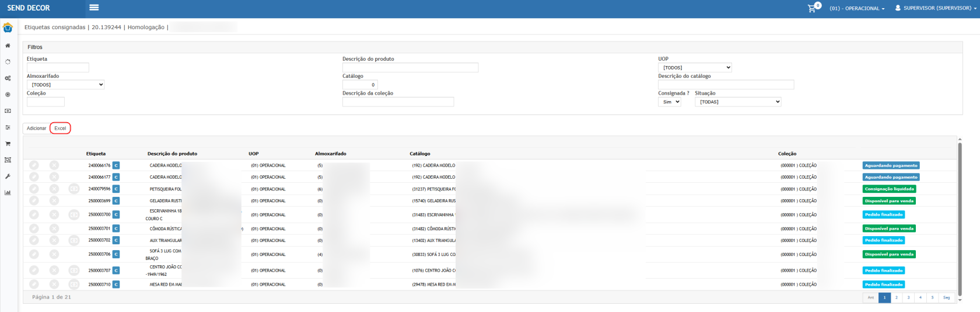Click Pedido finalizado for label 2500003700

884,214
